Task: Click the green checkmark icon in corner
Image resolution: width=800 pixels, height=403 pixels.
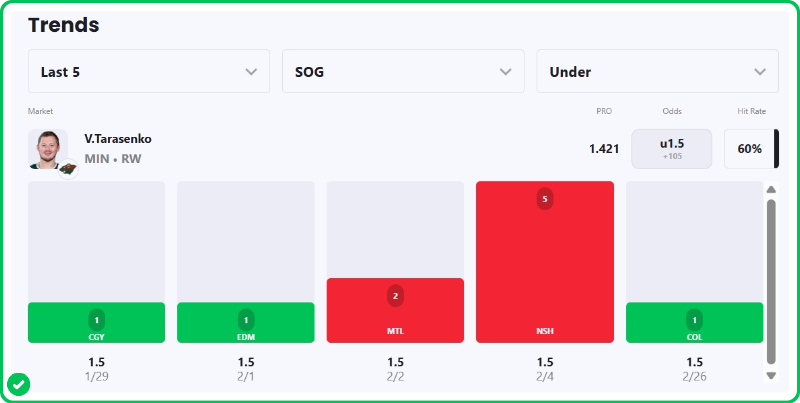Action: [18, 384]
